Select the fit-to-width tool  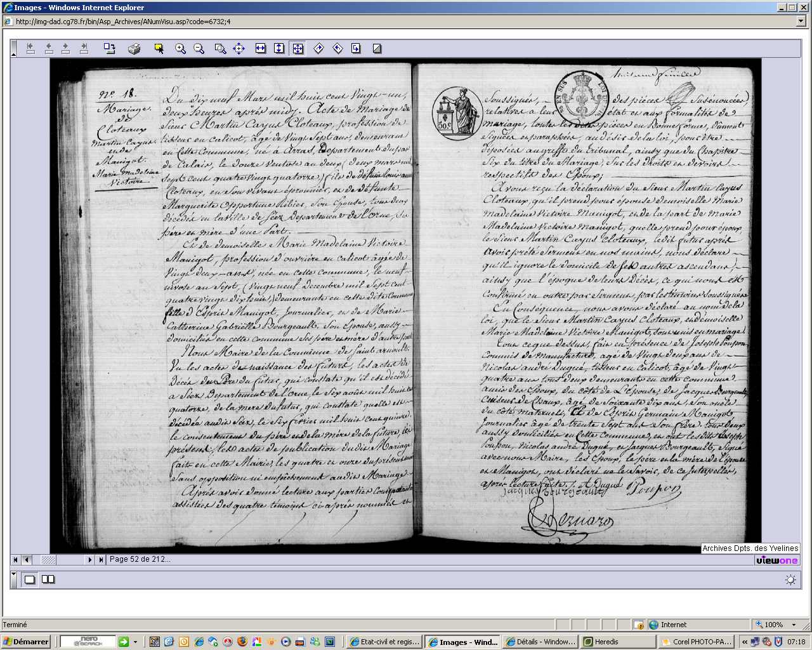click(x=261, y=48)
